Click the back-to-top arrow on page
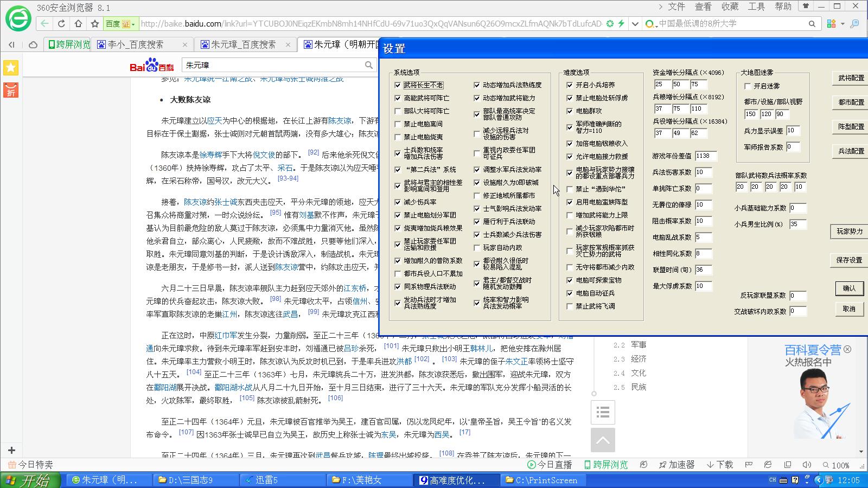The image size is (868, 488). pyautogui.click(x=603, y=440)
